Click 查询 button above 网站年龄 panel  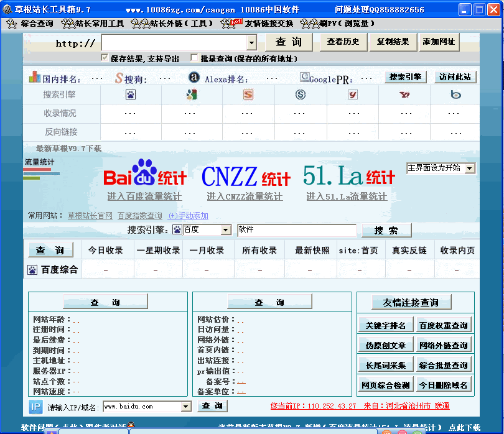(x=105, y=302)
